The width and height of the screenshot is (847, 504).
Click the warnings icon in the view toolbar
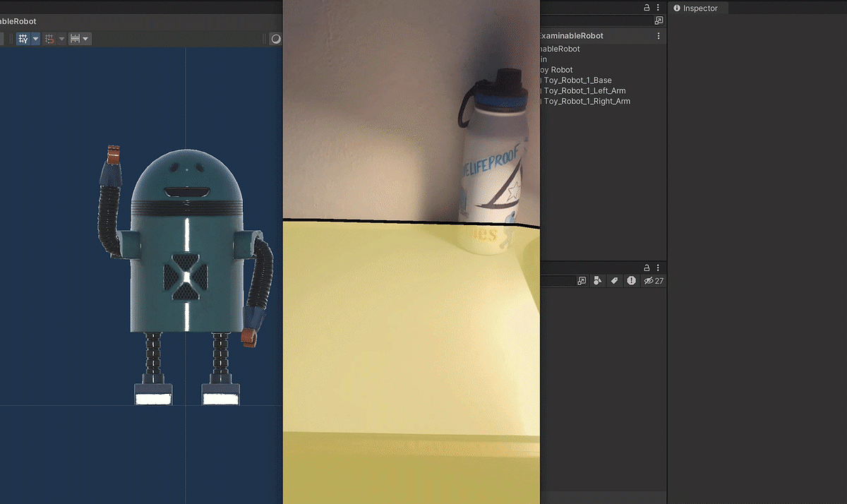coord(630,280)
